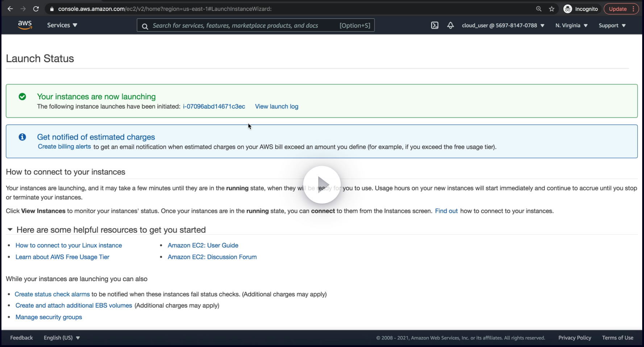Click Create and attach additional EBS volumes
644x347 pixels.
[74, 305]
